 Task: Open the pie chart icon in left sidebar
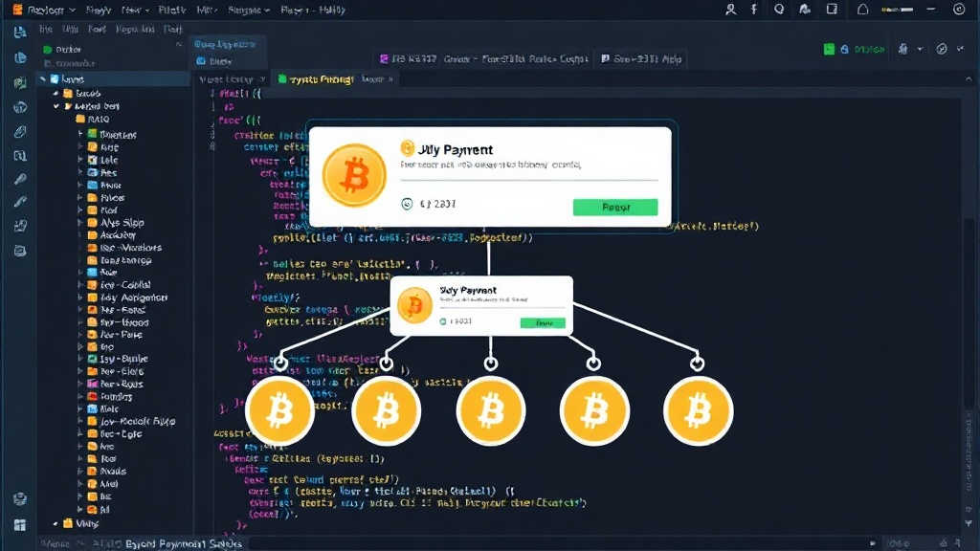tap(20, 57)
